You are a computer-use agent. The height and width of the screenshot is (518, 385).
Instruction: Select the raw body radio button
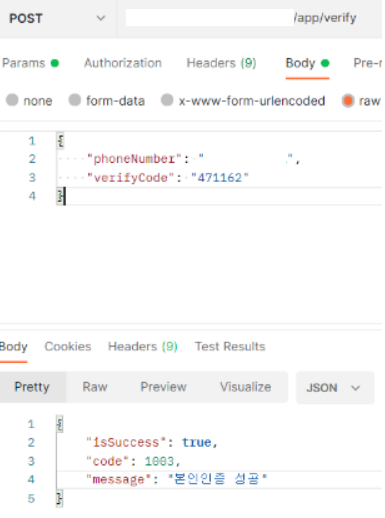tap(348, 100)
